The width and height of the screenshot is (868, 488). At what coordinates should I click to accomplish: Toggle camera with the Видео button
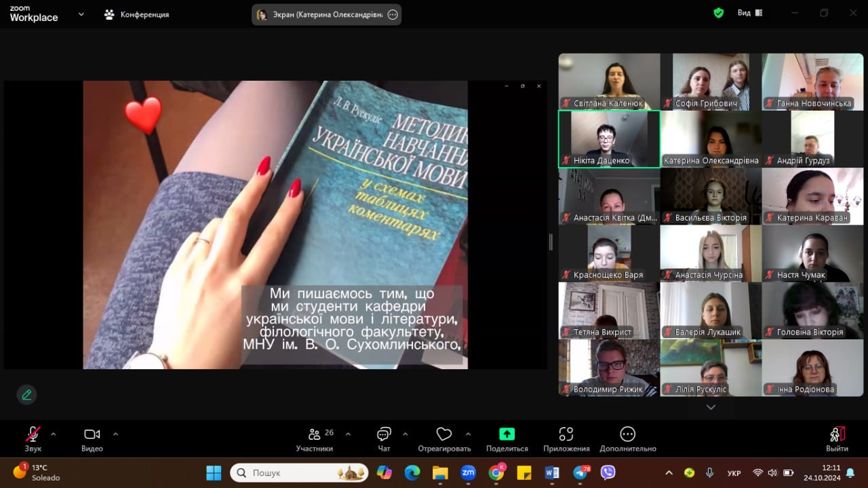tap(92, 434)
